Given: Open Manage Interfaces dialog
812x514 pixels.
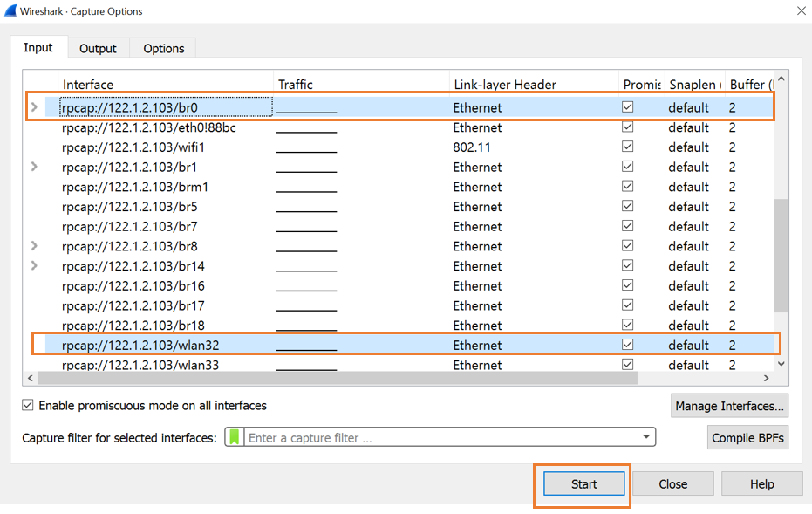Looking at the screenshot, I should click(x=729, y=406).
